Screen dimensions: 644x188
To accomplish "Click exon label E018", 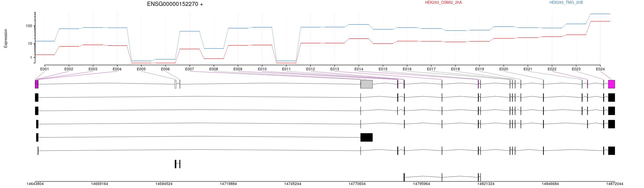I will coord(455,69).
